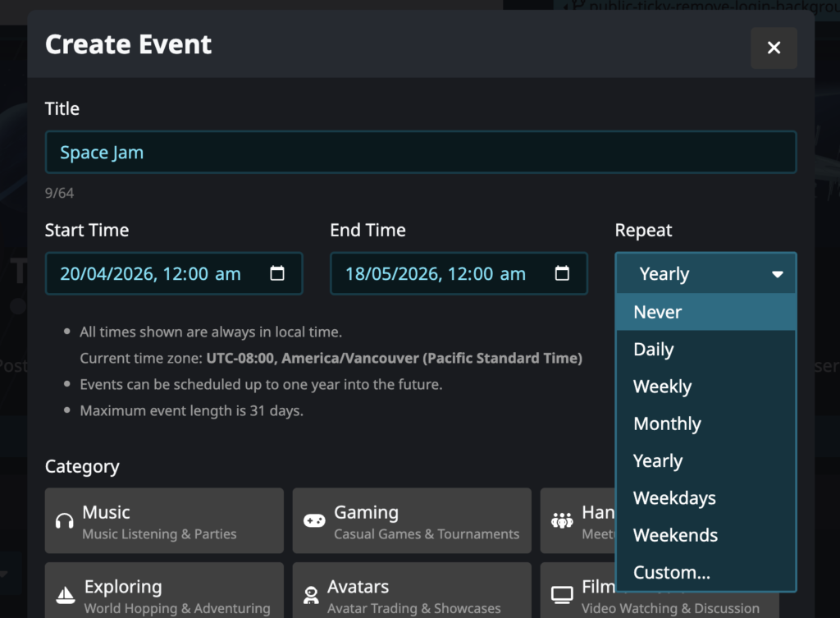Click the people group category icon
840x618 pixels.
coord(562,521)
